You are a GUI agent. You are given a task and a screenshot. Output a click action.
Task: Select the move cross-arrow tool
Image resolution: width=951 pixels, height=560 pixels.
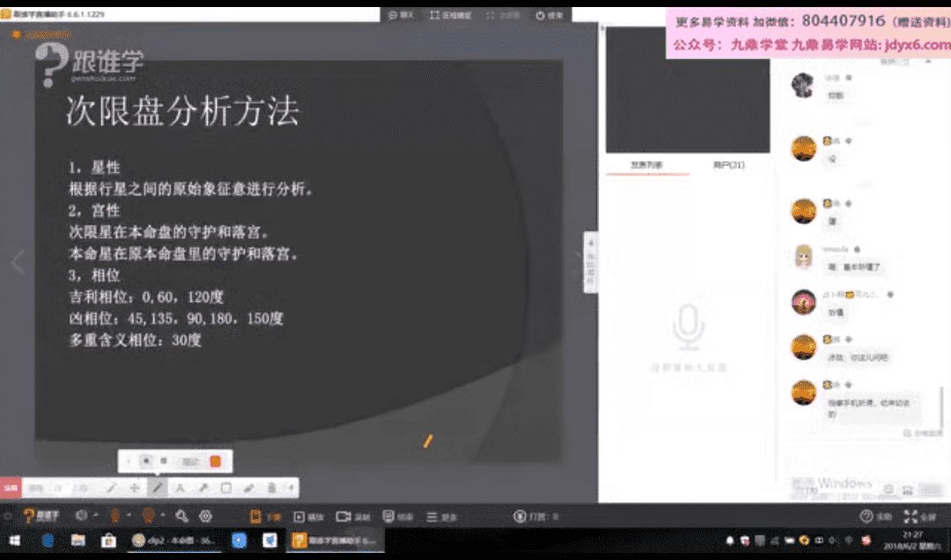[135, 487]
